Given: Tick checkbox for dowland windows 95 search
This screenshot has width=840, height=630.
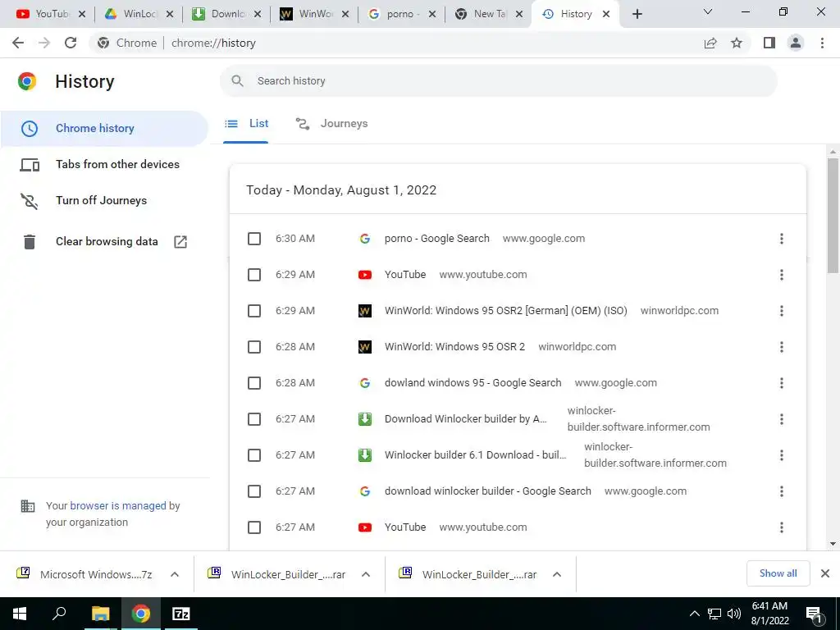Looking at the screenshot, I should point(254,383).
